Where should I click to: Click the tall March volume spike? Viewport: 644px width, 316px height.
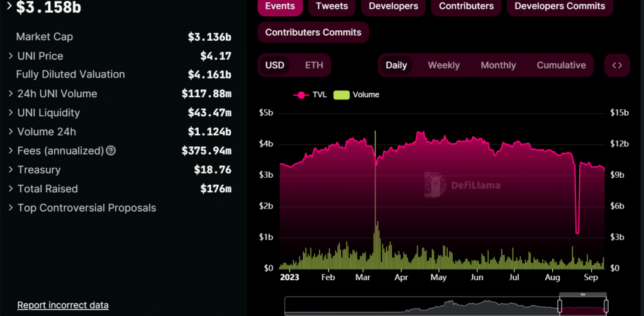(x=375, y=188)
